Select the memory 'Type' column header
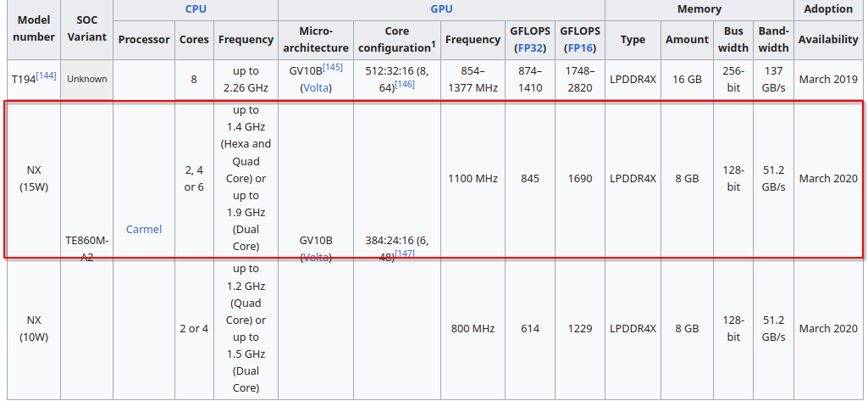This screenshot has width=868, height=401. click(633, 39)
